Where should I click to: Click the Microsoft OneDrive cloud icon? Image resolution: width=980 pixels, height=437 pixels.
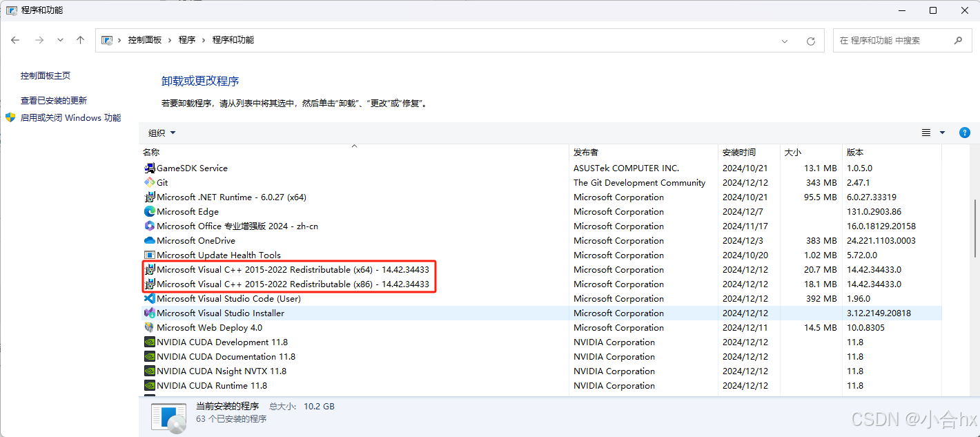click(150, 240)
